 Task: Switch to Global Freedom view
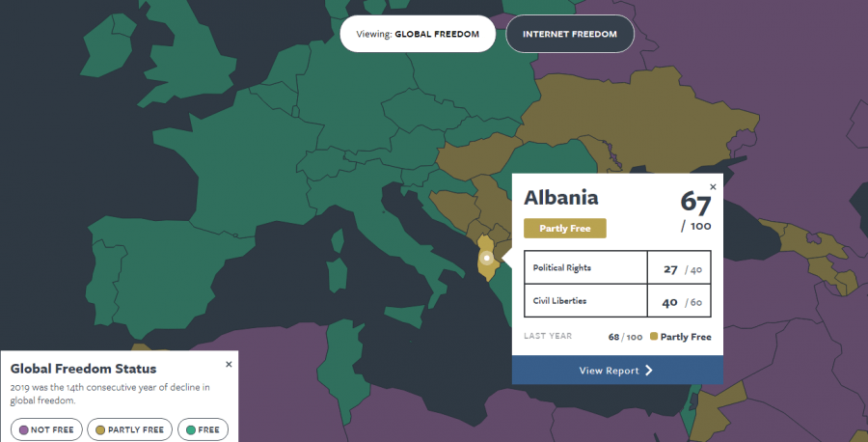click(418, 34)
